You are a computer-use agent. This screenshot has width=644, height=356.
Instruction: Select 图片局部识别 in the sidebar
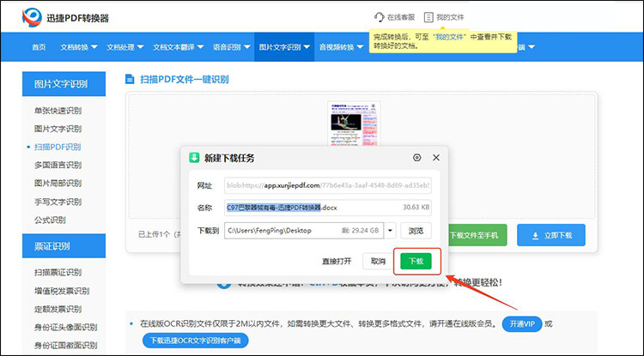pos(58,183)
